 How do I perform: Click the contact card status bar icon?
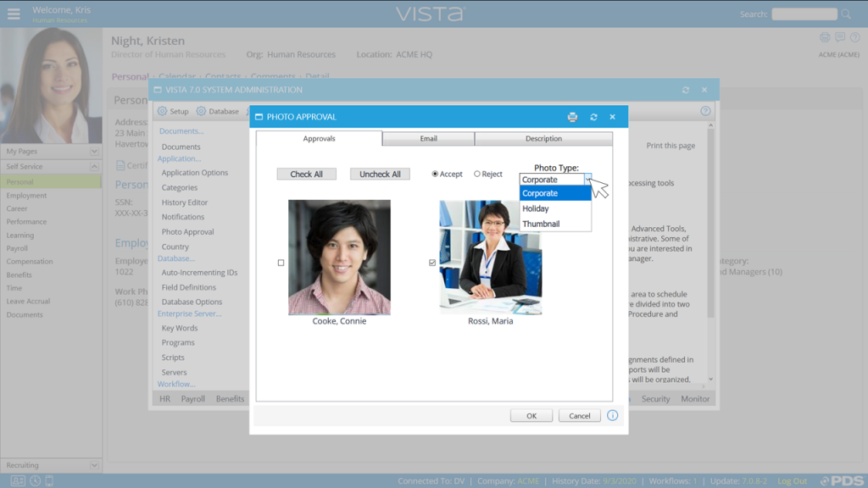coord(18,481)
